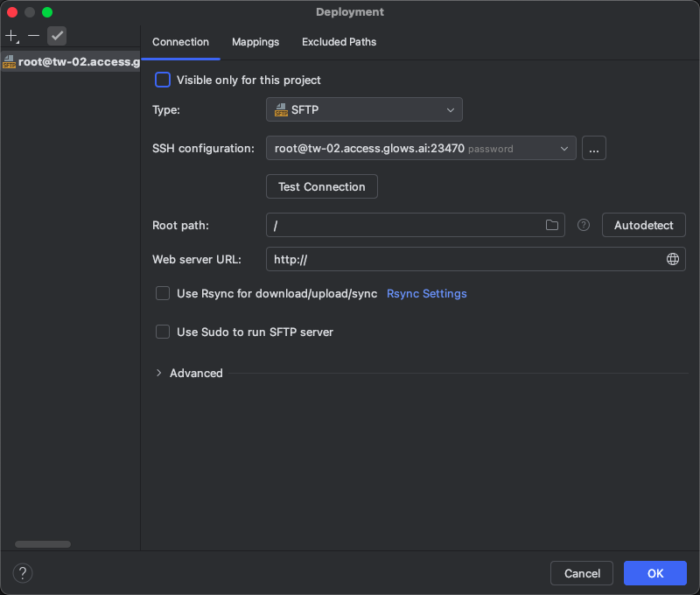Click the horizontal scrollbar in server list
The width and height of the screenshot is (700, 595).
43,544
